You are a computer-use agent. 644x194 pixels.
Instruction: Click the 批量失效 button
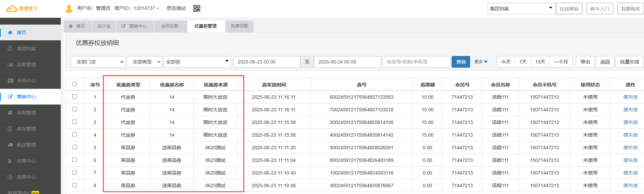click(x=630, y=62)
